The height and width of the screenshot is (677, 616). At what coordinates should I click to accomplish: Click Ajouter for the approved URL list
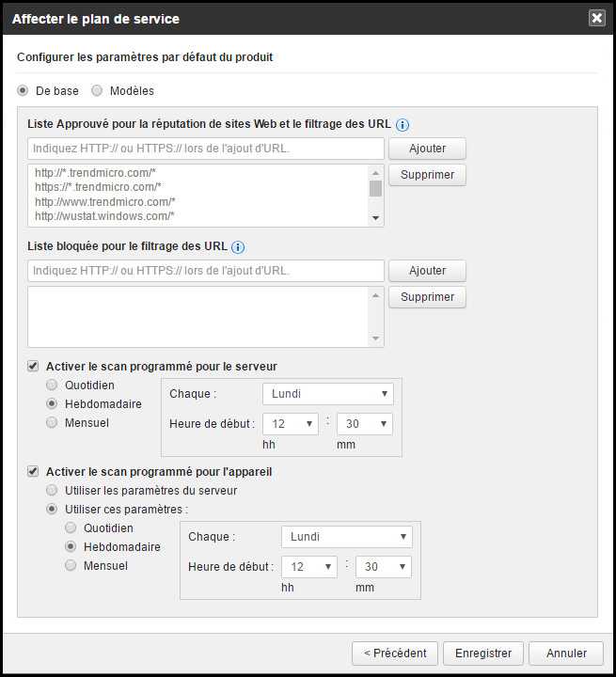click(x=427, y=149)
